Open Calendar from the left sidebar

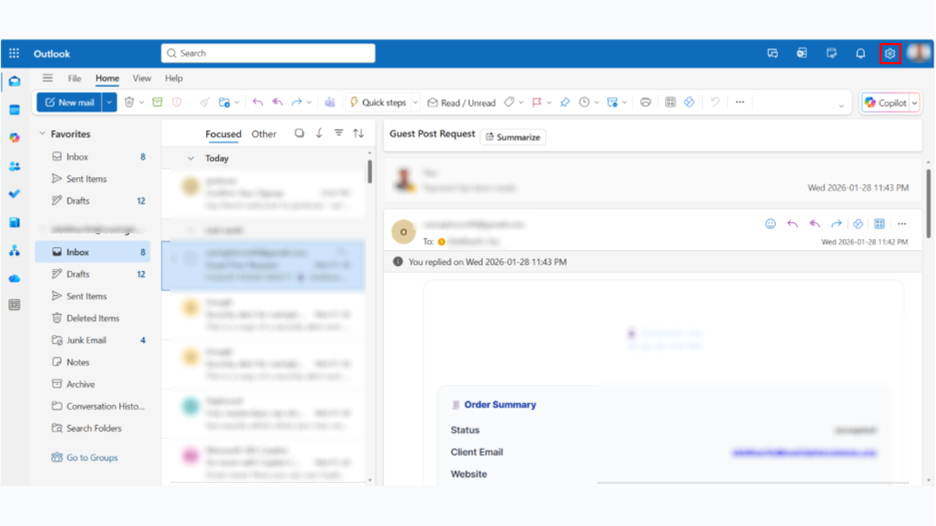click(14, 110)
